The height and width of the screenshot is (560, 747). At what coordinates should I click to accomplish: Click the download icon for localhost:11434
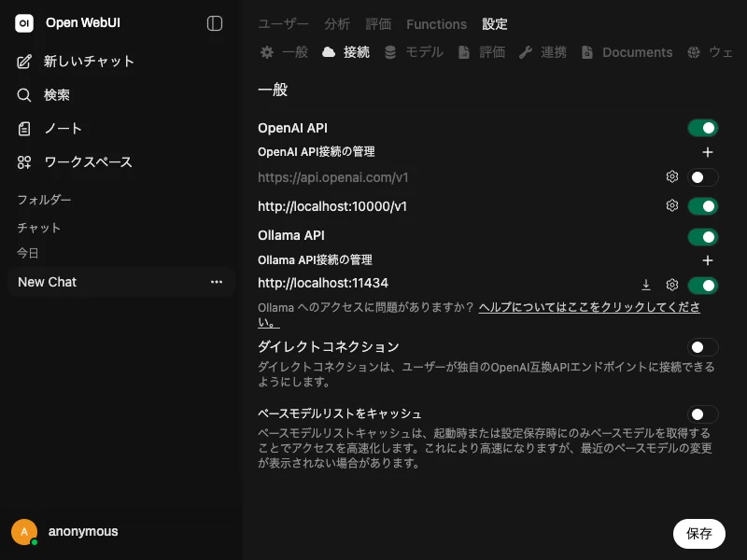coord(646,285)
